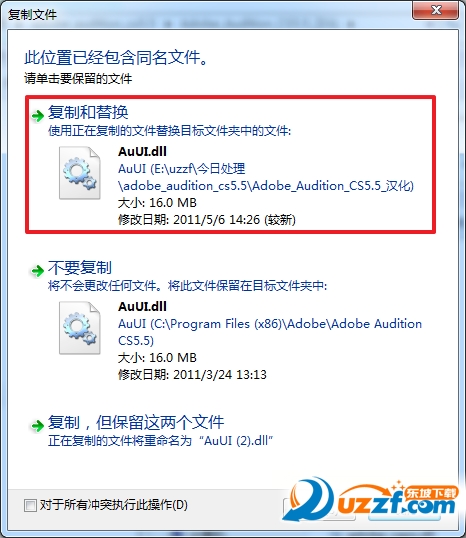Click the 复制文件 title bar text
Screen dimensions: 466x538
coord(32,15)
